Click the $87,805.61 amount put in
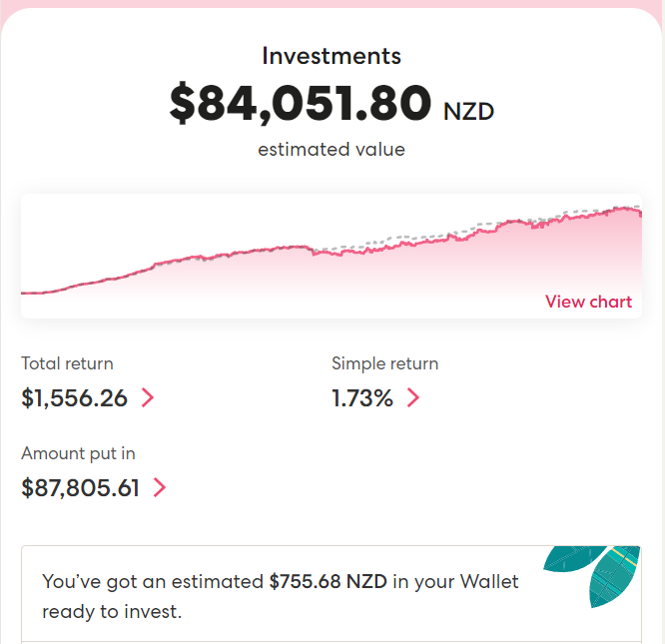This screenshot has height=644, width=665. [80, 488]
